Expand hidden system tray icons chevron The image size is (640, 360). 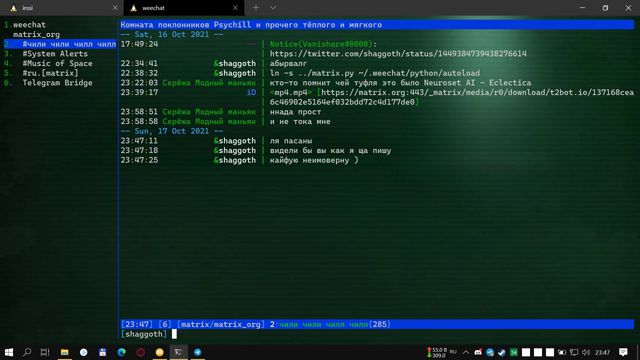(466, 352)
